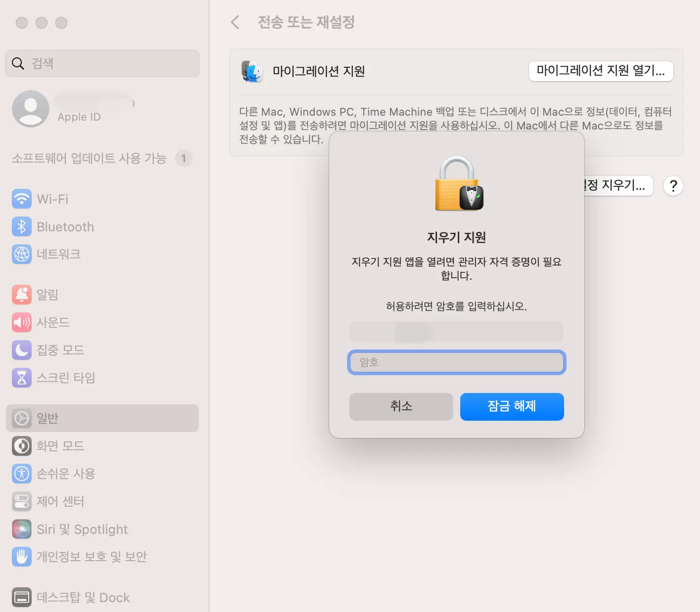Open 데스크탑 및 Dock settings

click(x=83, y=597)
